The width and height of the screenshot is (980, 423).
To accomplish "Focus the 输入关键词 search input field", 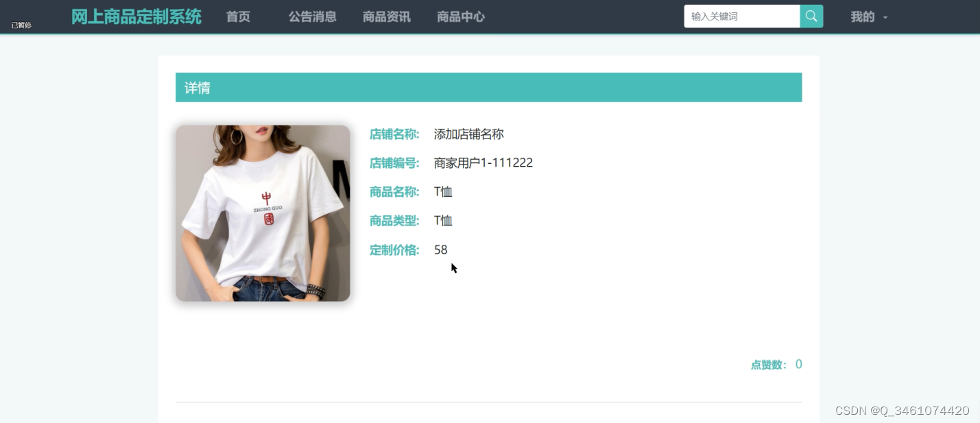I will (742, 16).
